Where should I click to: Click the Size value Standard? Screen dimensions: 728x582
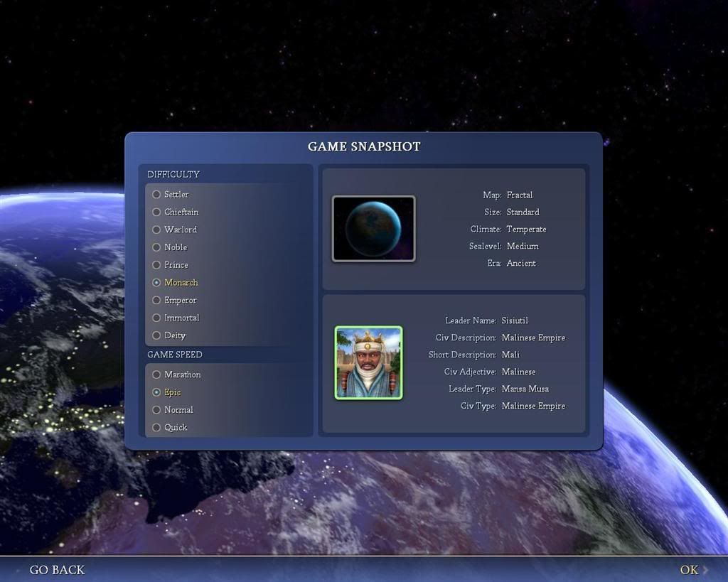click(x=523, y=212)
